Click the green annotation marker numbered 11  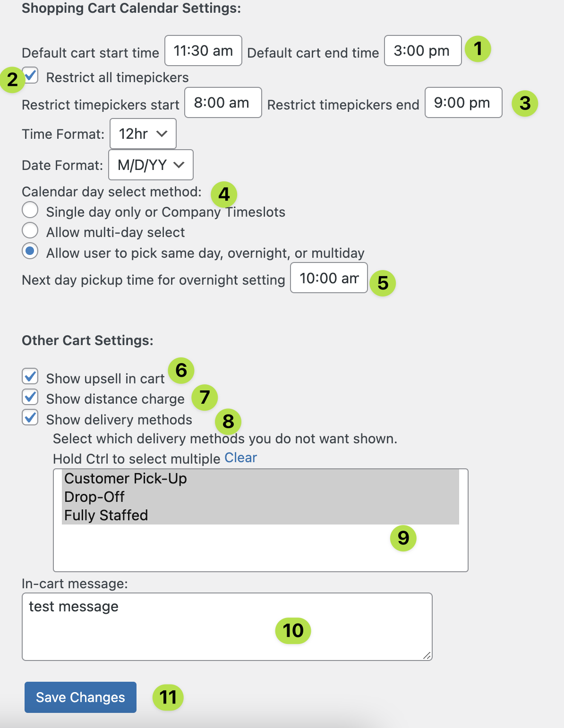168,697
